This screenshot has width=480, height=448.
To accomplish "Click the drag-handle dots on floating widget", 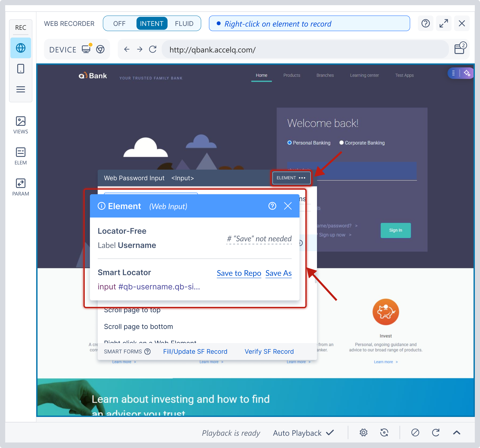I will (x=453, y=73).
